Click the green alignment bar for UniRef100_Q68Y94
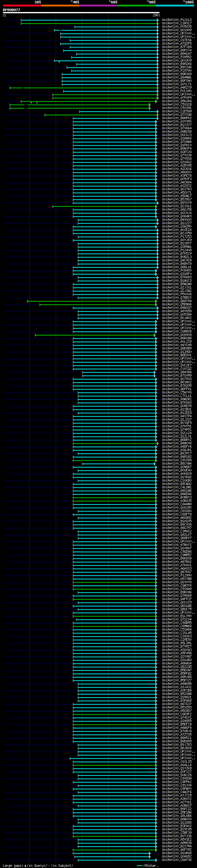This screenshot has height=868, width=197. click(x=92, y=301)
